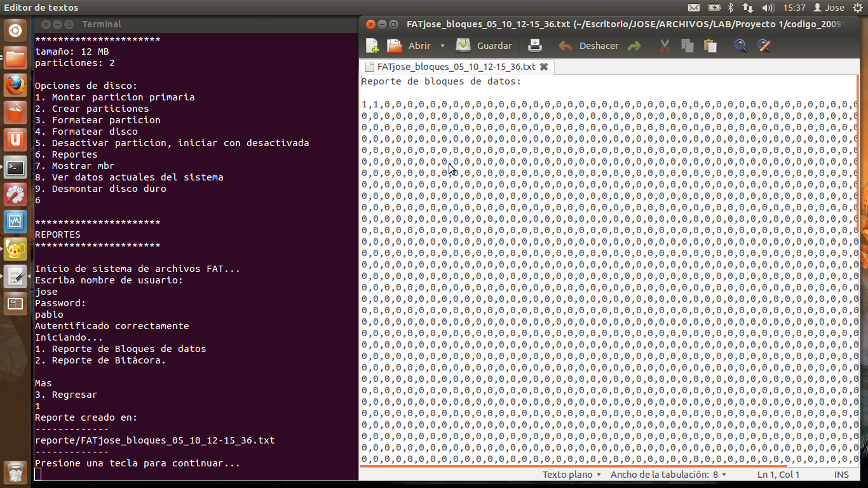Create a new document in gedit toolbar
This screenshot has width=868, height=488.
pos(372,46)
